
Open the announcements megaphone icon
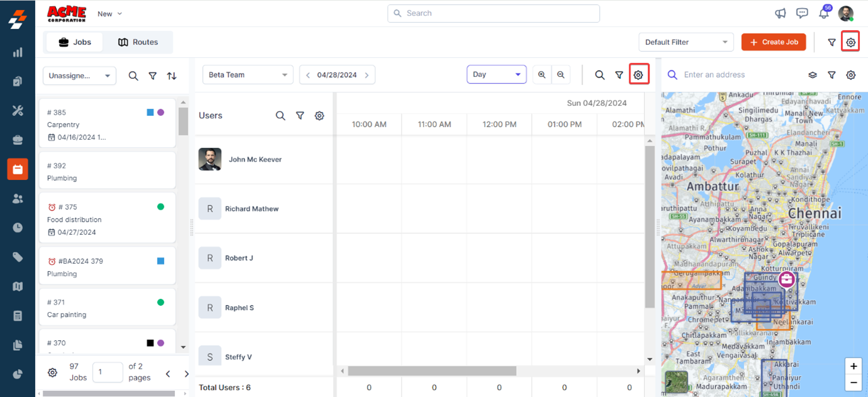(780, 13)
